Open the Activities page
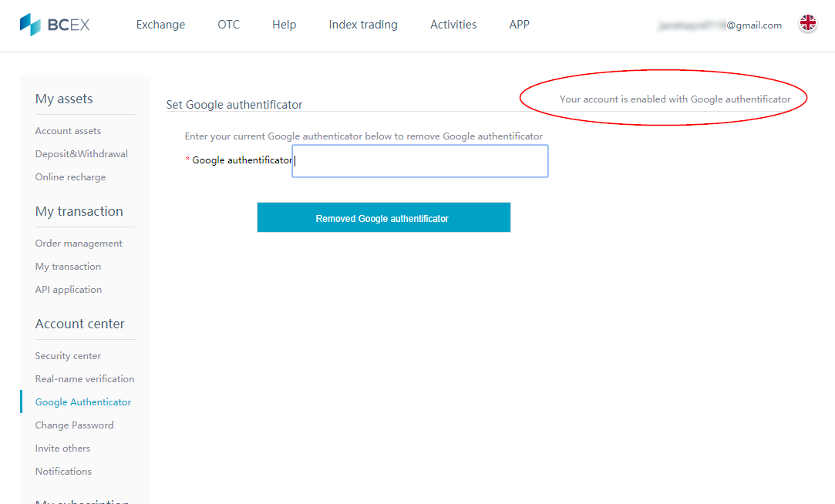Viewport: 835px width, 504px height. point(453,25)
